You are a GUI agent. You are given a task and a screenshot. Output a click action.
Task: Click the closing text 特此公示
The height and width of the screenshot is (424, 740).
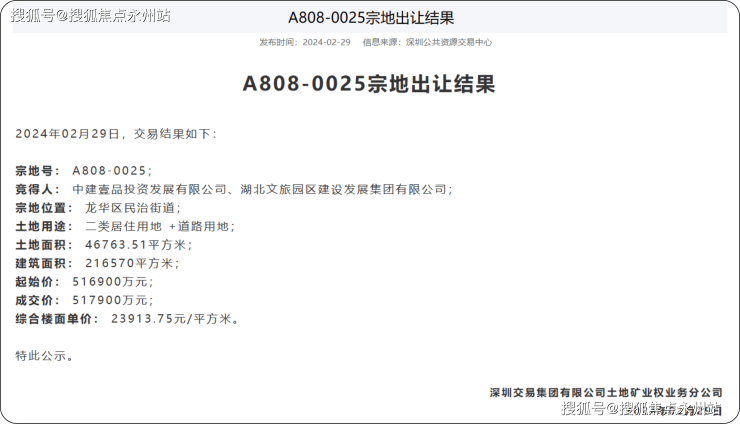(x=44, y=355)
